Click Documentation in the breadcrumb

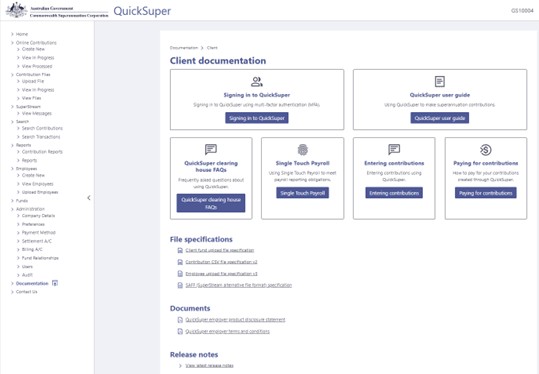point(184,48)
